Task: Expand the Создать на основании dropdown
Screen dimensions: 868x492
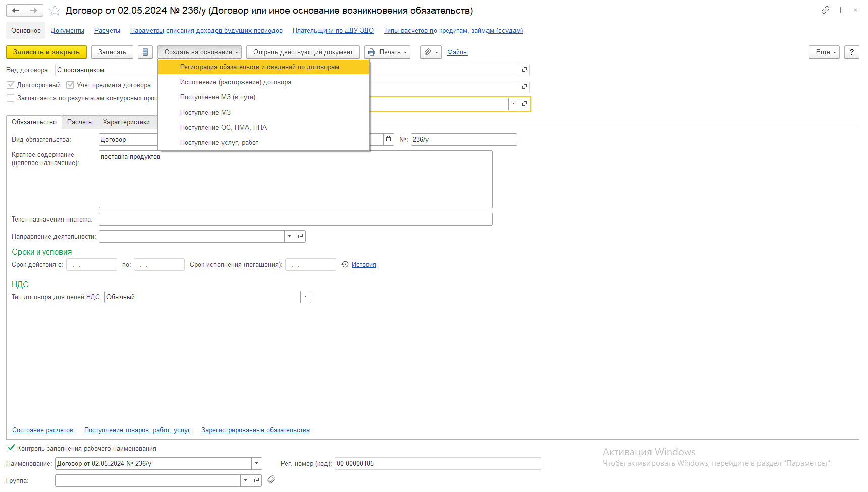Action: tap(200, 52)
